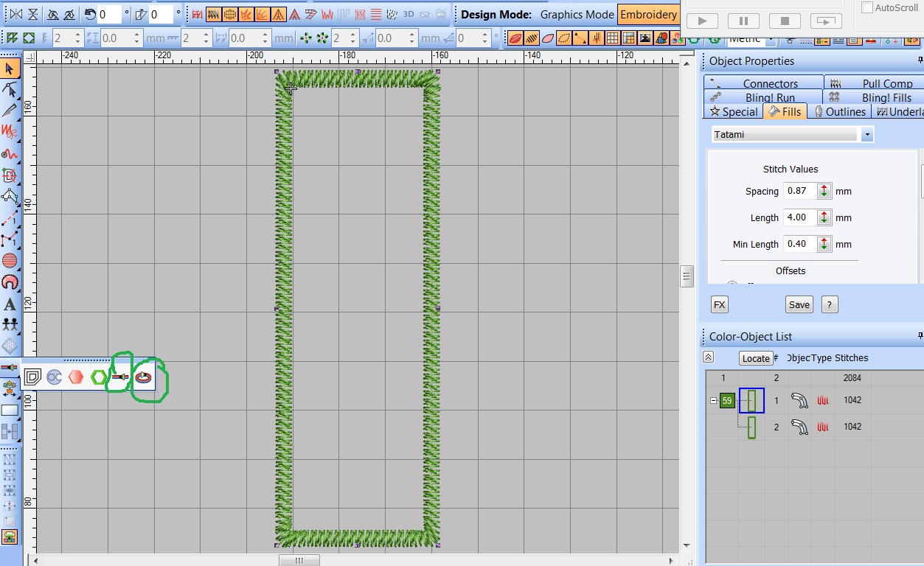Click the Mirror Horizontal icon

pyautogui.click(x=15, y=15)
